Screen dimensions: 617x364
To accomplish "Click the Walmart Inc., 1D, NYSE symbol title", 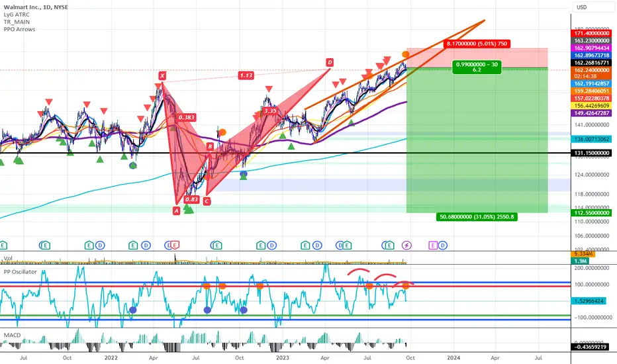I will click(36, 7).
